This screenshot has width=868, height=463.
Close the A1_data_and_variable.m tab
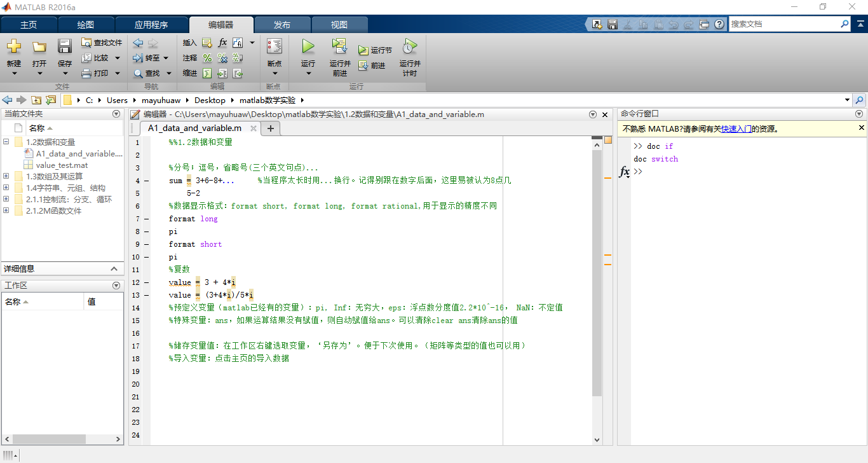click(253, 128)
